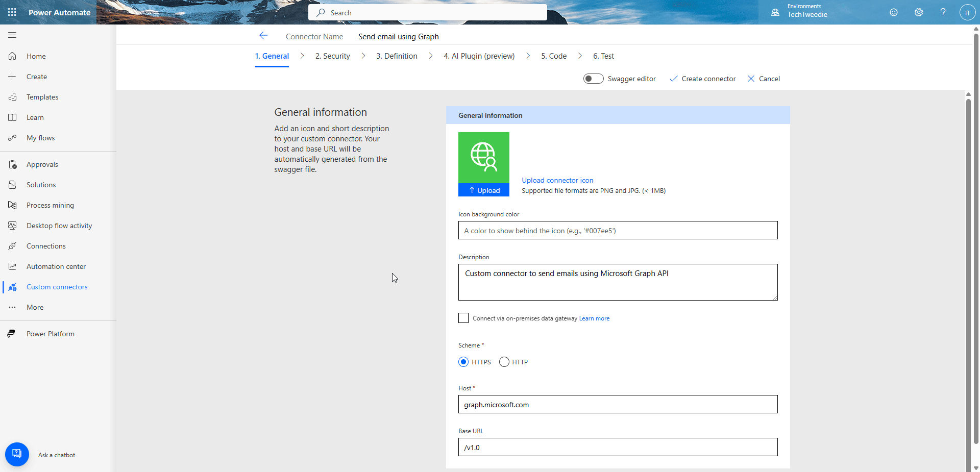Viewport: 980px width, 472px height.
Task: Select the HTTP scheme radio button
Action: [504, 362]
